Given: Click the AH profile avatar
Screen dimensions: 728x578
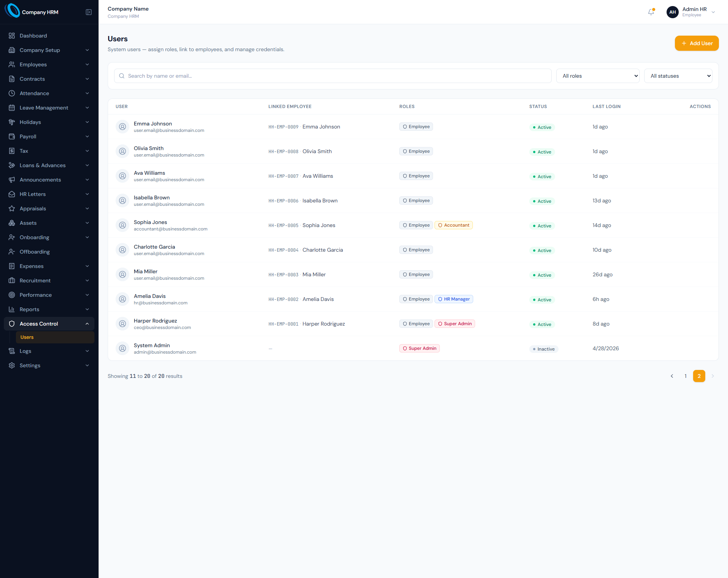Looking at the screenshot, I should tap(673, 12).
